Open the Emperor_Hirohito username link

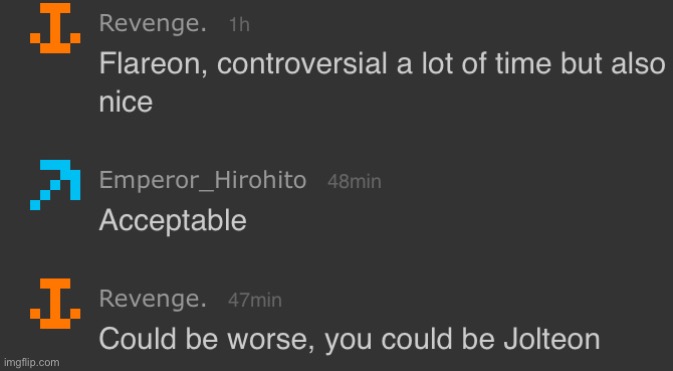click(x=203, y=180)
